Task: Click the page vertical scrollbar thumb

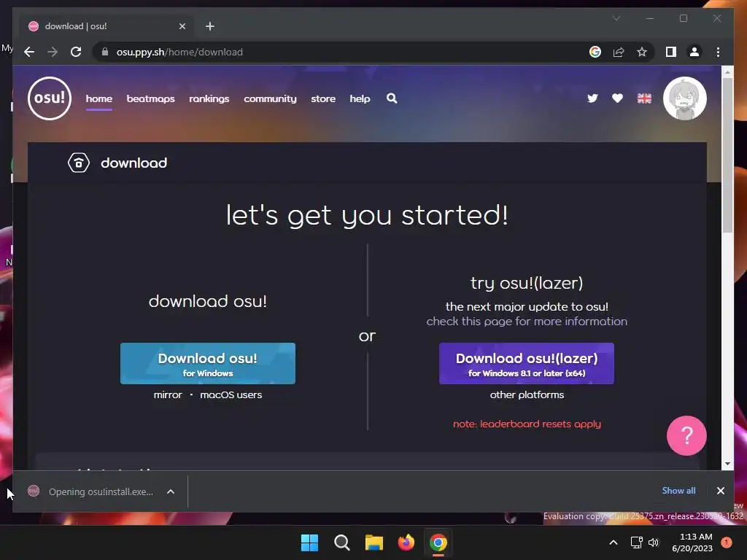Action: coord(727,155)
